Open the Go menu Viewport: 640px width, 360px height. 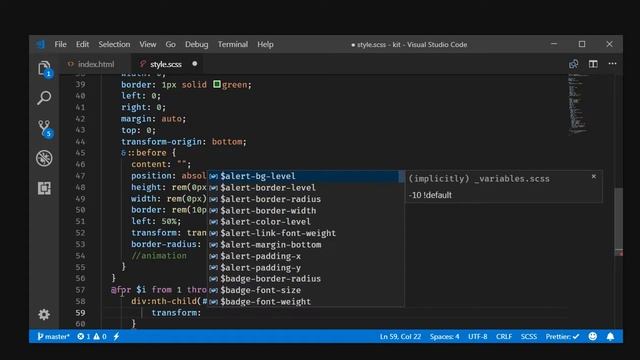pyautogui.click(x=171, y=44)
